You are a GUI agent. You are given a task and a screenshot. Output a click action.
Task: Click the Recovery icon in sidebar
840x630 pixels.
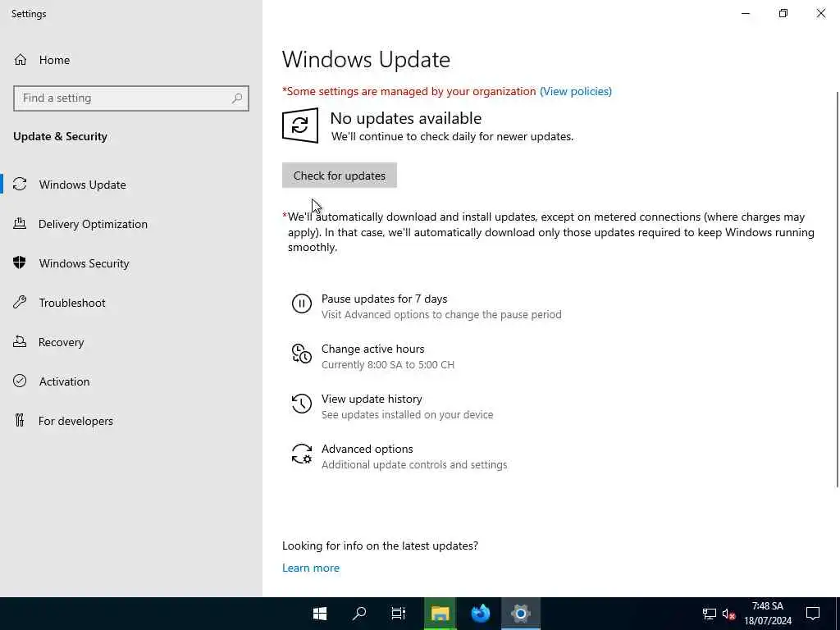point(20,342)
